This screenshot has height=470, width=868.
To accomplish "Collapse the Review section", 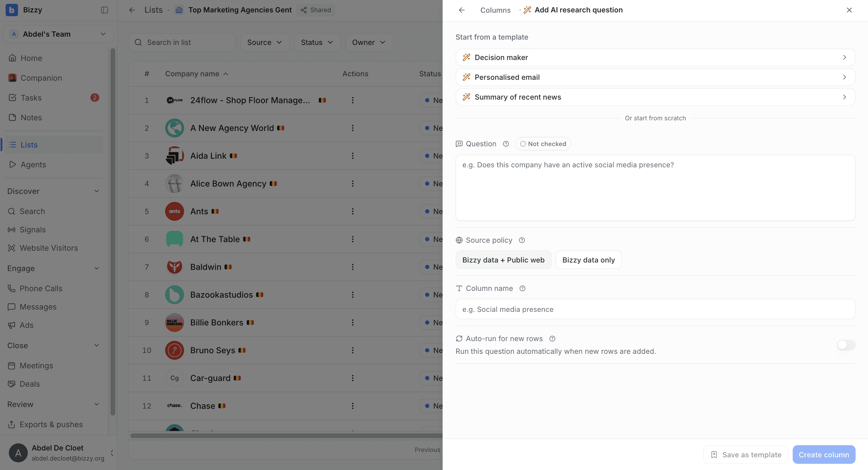I will (x=97, y=404).
